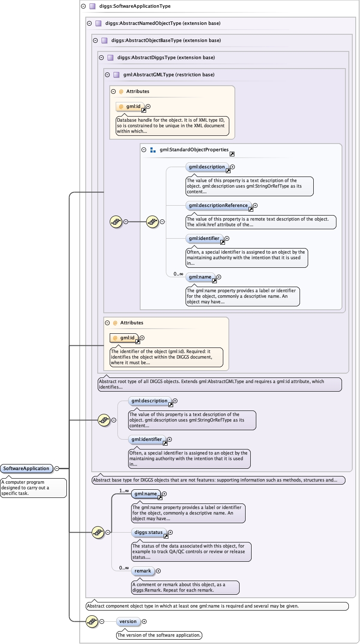This screenshot has width=360, height=644.
Task: Click annotation starting "Abstract component object type"
Action: point(217,606)
